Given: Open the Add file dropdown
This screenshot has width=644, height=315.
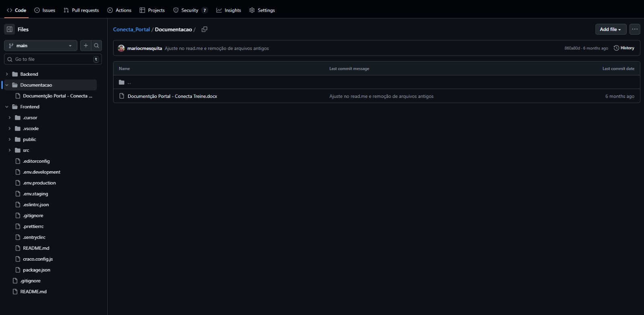Looking at the screenshot, I should click(610, 29).
